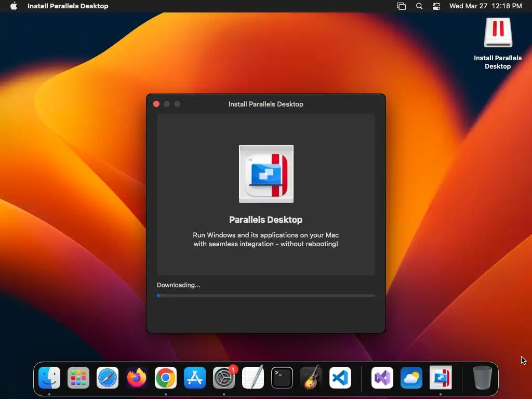
Task: Close the Install Parallels Desktop window
Action: click(x=156, y=104)
